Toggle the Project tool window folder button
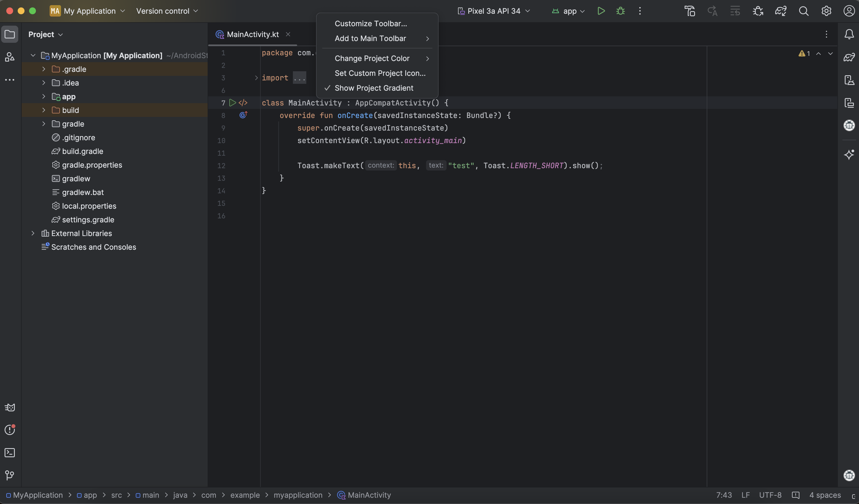The width and height of the screenshot is (859, 504). click(x=9, y=34)
